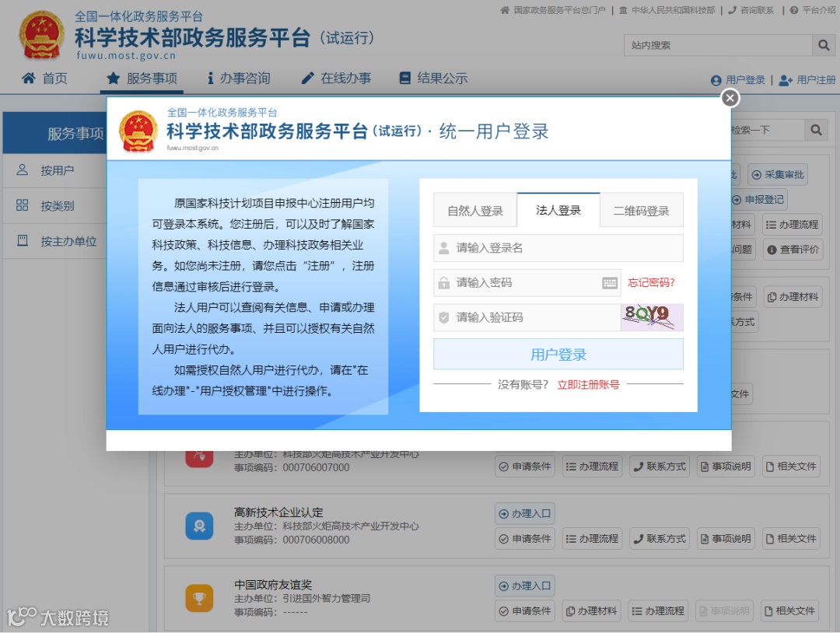Refresh the captcha image 8QY9
This screenshot has width=840, height=633.
point(652,317)
